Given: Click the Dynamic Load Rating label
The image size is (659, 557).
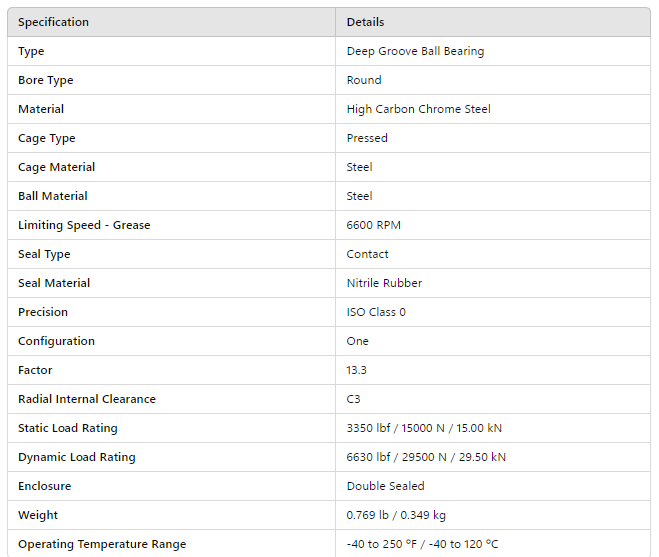Looking at the screenshot, I should point(77,457).
